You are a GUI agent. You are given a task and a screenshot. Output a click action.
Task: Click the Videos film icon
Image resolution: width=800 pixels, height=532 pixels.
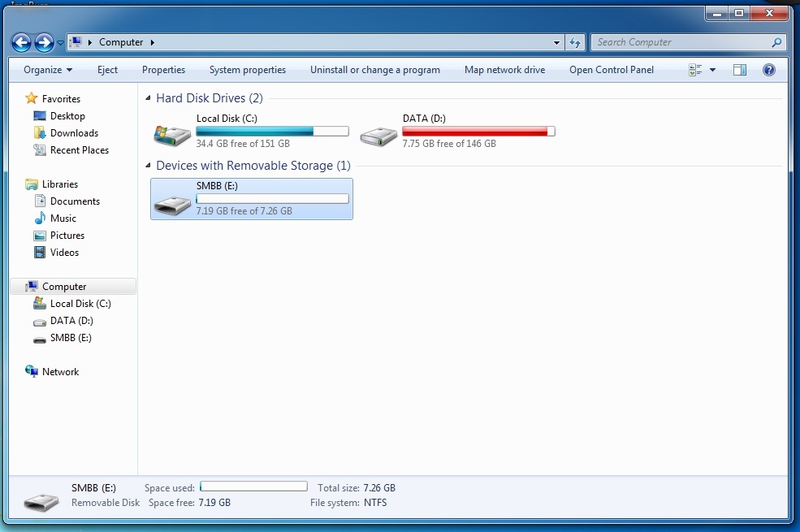click(40, 252)
